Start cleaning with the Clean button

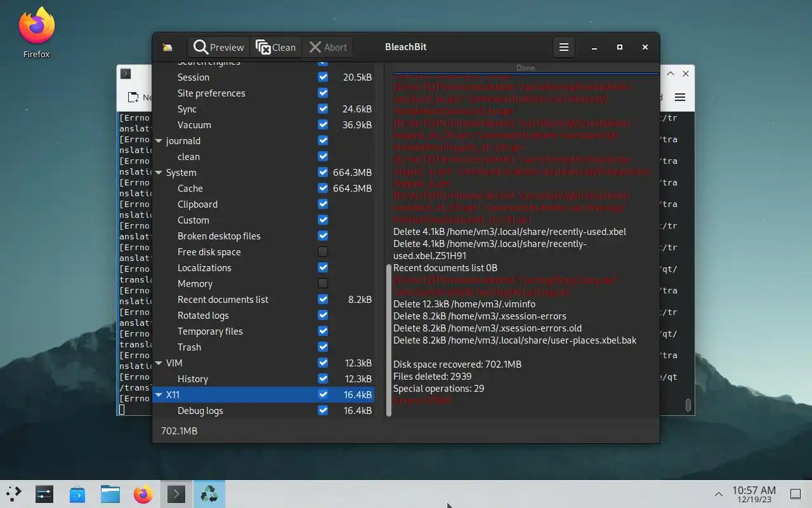tap(275, 47)
